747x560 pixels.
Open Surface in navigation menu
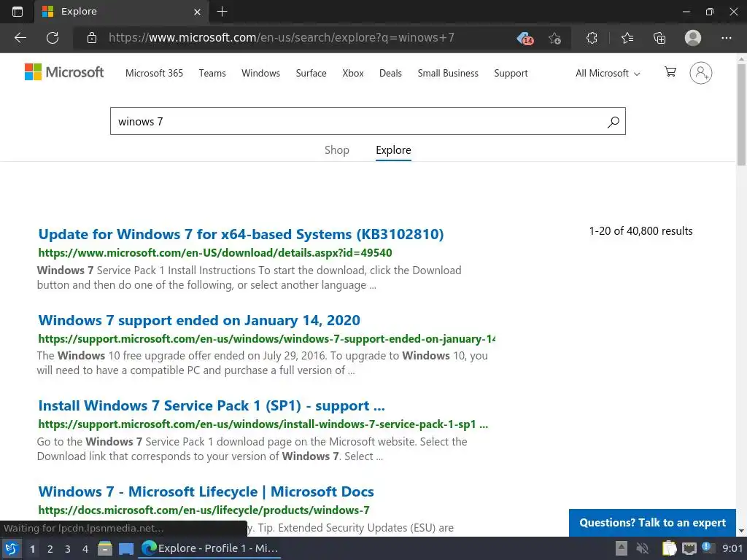311,74
